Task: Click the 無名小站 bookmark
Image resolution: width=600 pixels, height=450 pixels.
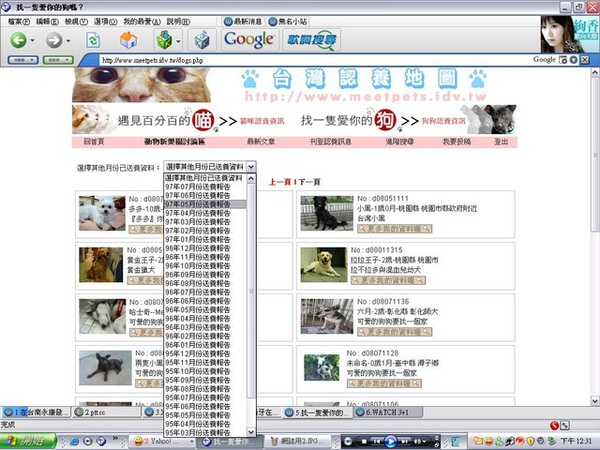Action: 288,21
